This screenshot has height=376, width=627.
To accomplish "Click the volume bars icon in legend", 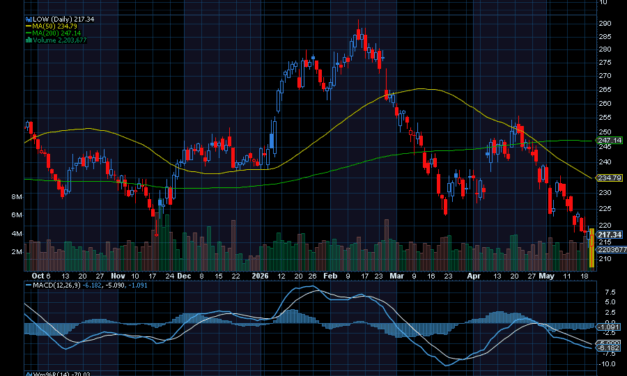I will tap(29, 40).
